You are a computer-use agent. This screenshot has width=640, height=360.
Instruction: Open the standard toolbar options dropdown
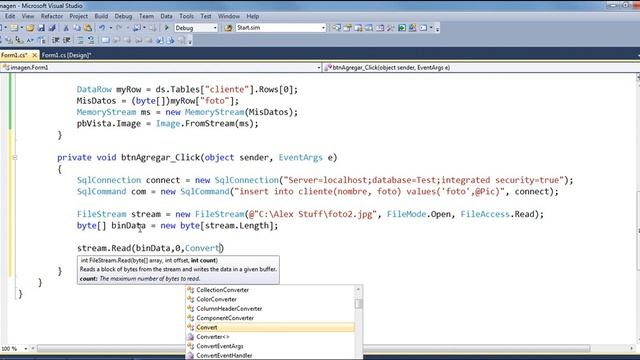[x=438, y=29]
